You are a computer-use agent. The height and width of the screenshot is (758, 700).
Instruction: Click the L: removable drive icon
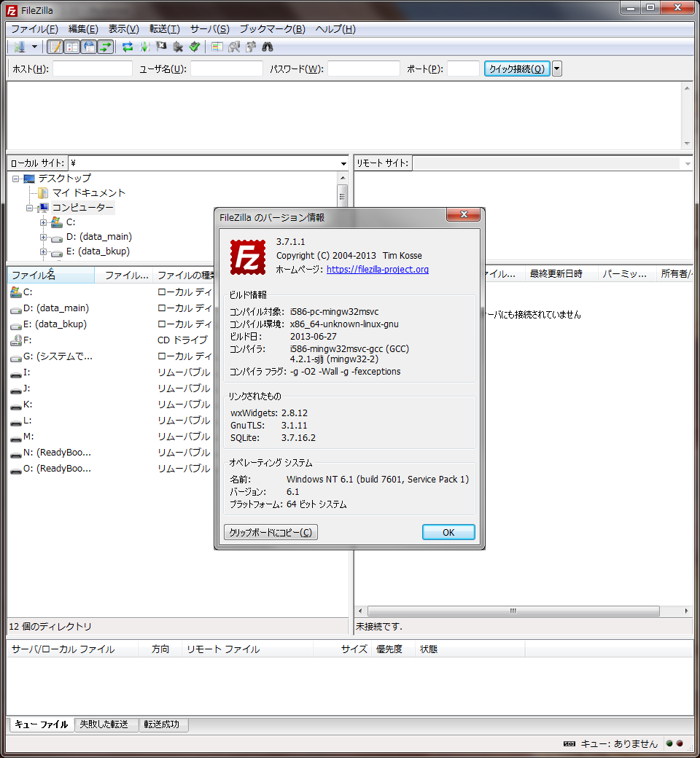coord(15,421)
